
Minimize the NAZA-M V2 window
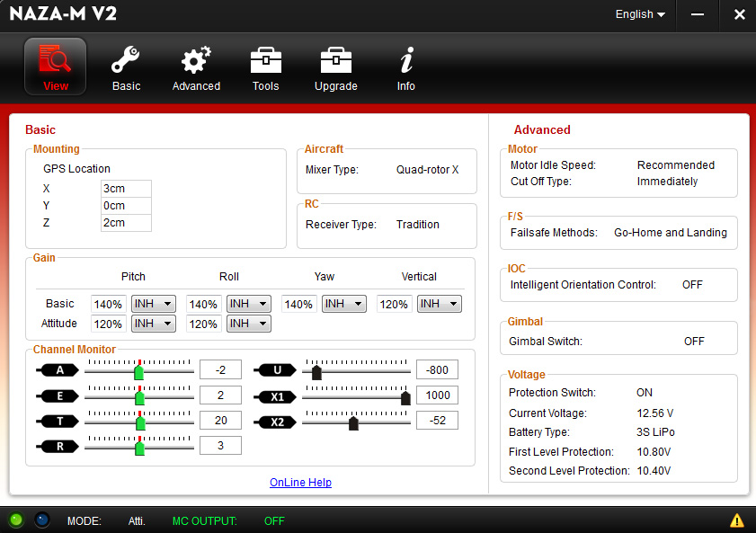coord(698,15)
